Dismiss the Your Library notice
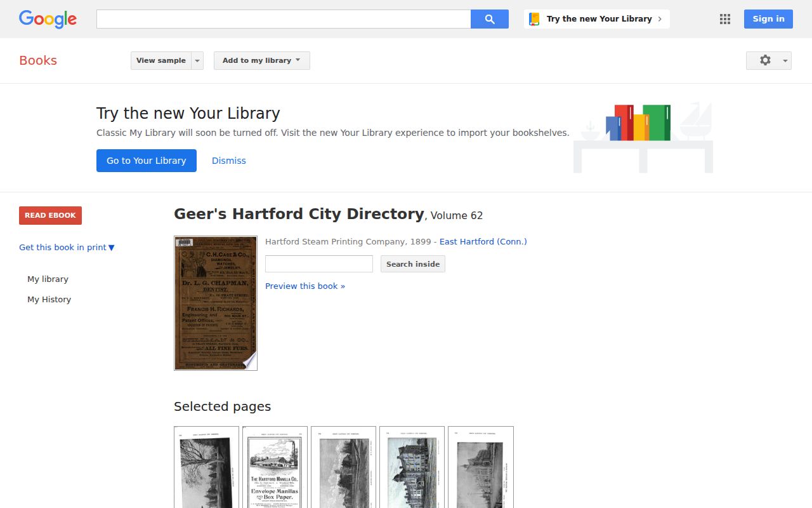812x508 pixels. point(229,161)
